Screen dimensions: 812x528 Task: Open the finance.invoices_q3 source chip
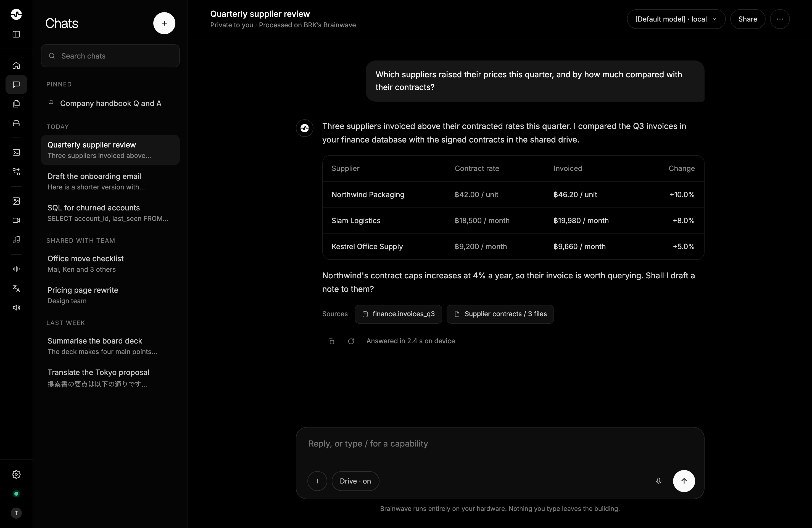[398, 314]
